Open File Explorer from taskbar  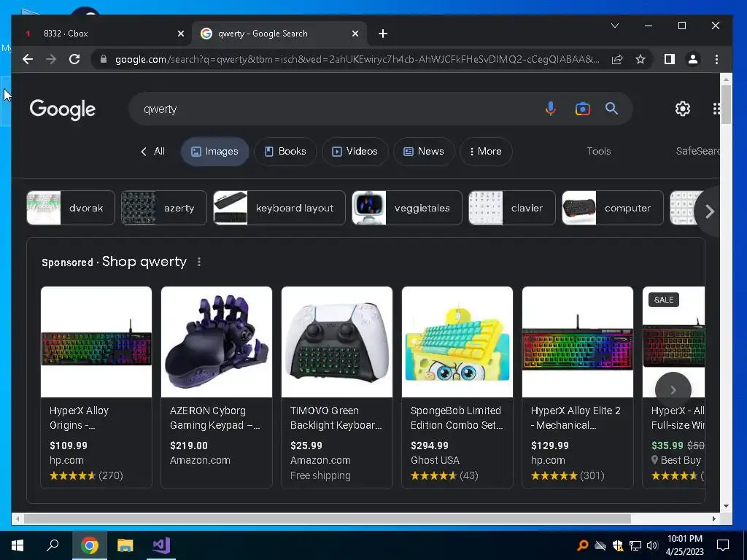tap(125, 545)
